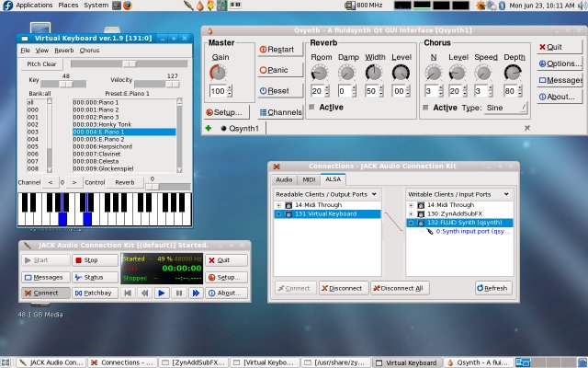Viewport: 588px width, 368px height.
Task: Open the Chorus Type Sine dropdown
Action: click(x=506, y=108)
